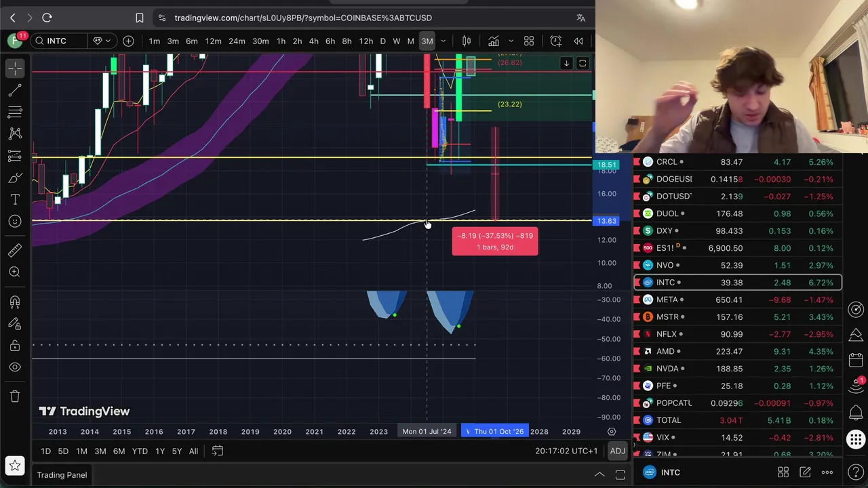Open the three-dots more menu for INTC
868x488 pixels.
[827, 472]
